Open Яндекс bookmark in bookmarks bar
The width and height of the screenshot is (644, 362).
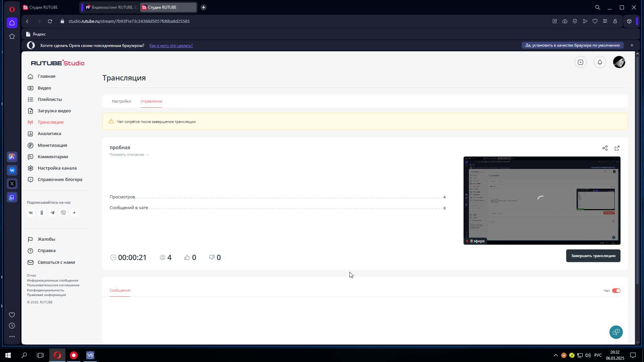[x=36, y=34]
